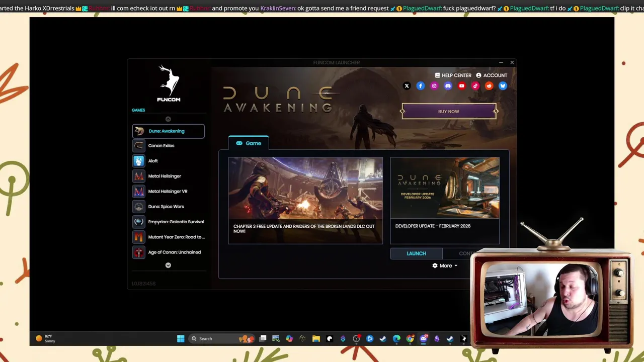Select Age of Conan: Unchained game
Viewport: 644px width, 362px height.
click(x=168, y=252)
